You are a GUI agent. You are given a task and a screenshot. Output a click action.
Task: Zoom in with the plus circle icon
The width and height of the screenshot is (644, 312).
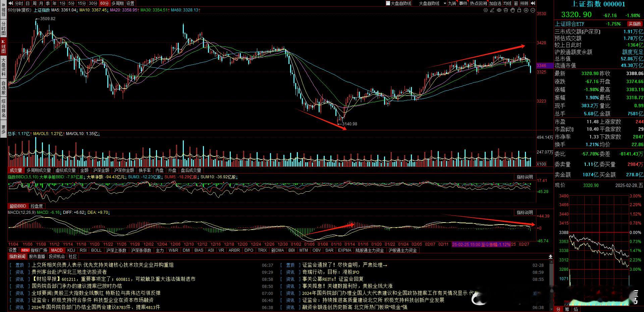click(526, 10)
